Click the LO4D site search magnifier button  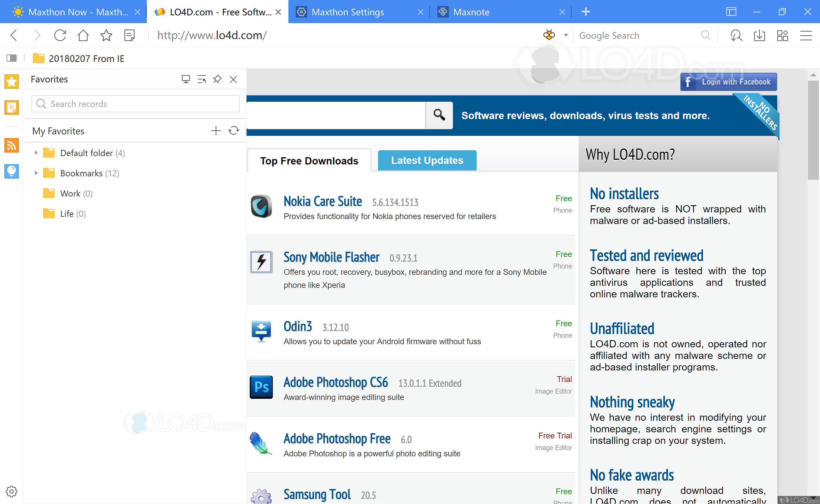pos(439,115)
